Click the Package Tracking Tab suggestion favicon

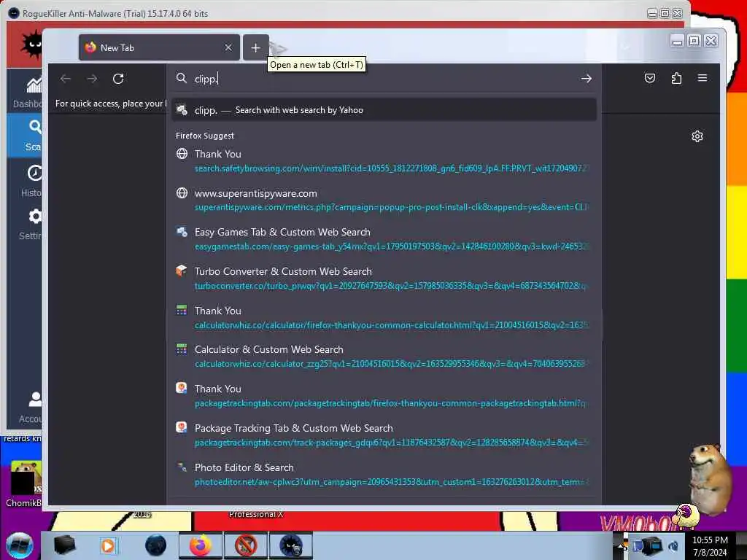pyautogui.click(x=182, y=427)
